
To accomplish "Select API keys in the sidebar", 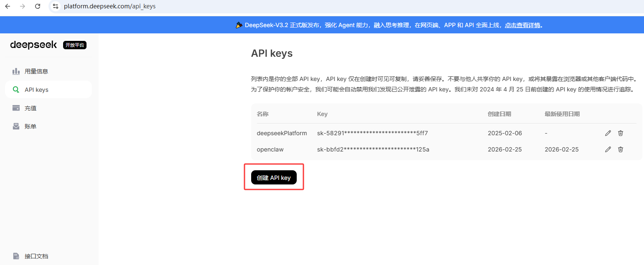I will (48, 90).
